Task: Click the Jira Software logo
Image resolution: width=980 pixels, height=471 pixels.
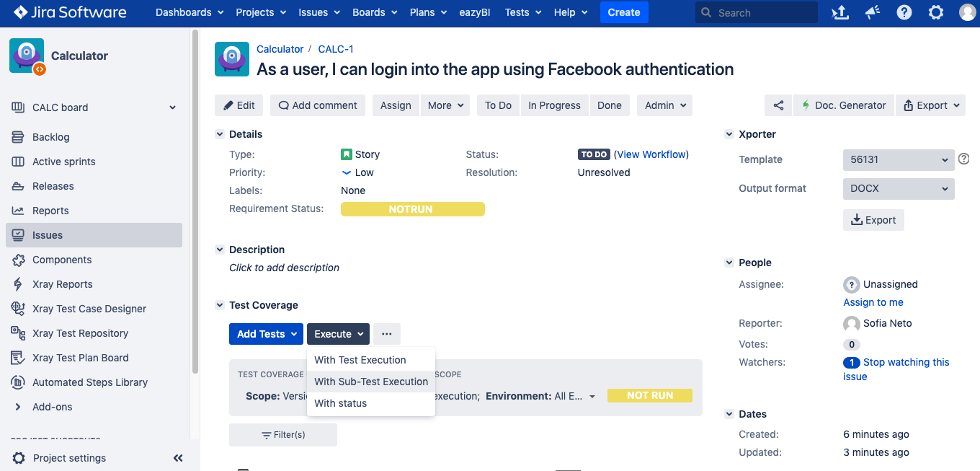Action: [69, 12]
